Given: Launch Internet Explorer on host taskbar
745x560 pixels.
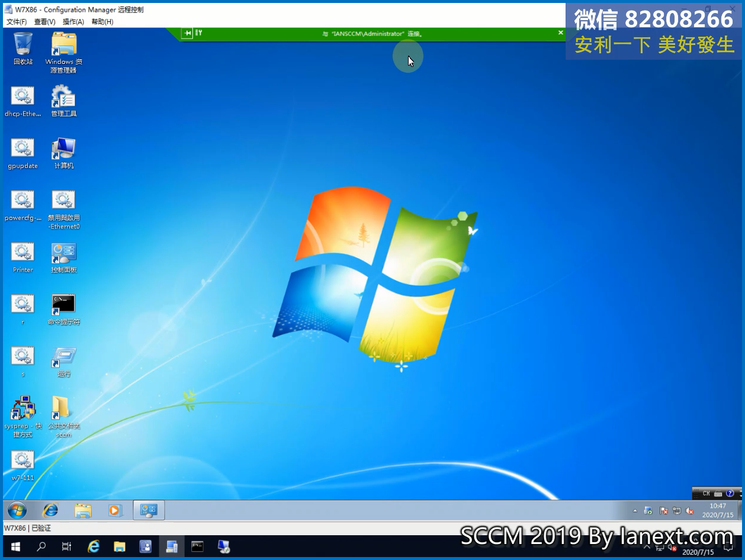Looking at the screenshot, I should click(93, 547).
